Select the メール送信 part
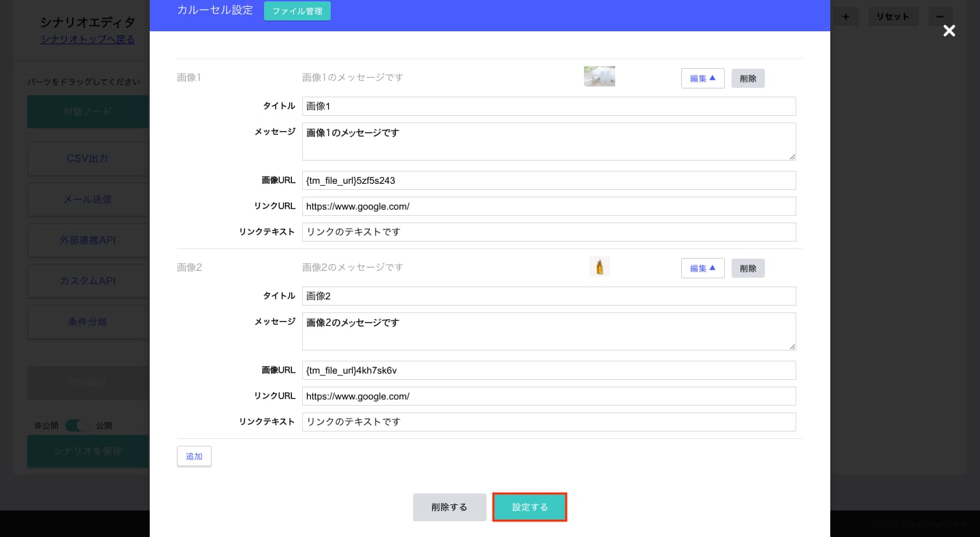The width and height of the screenshot is (980, 537). (x=88, y=199)
